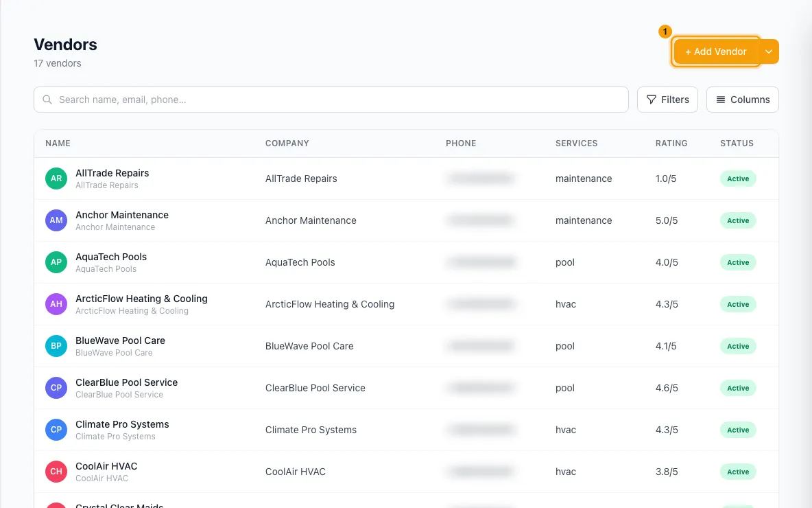Click the Active badge for CoolAir HVAC
Image resolution: width=812 pixels, height=508 pixels.
click(x=738, y=472)
